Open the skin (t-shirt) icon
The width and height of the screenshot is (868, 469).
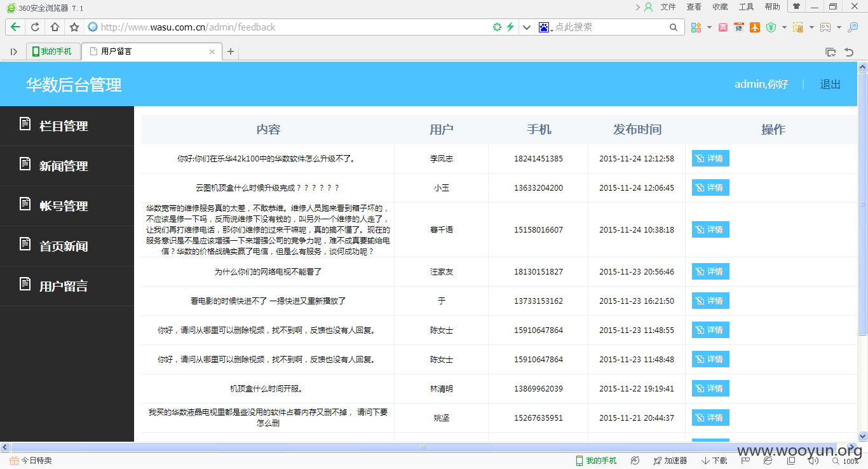tap(796, 6)
